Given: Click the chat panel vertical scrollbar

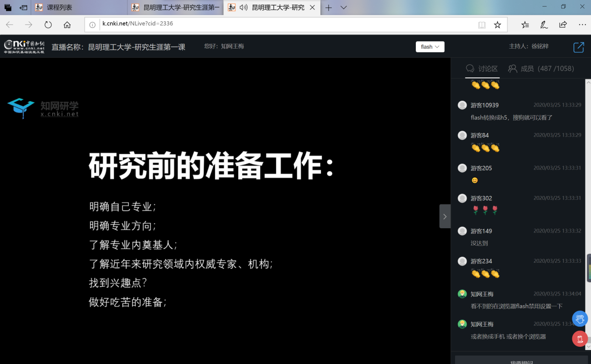Looking at the screenshot, I should click(x=588, y=215).
